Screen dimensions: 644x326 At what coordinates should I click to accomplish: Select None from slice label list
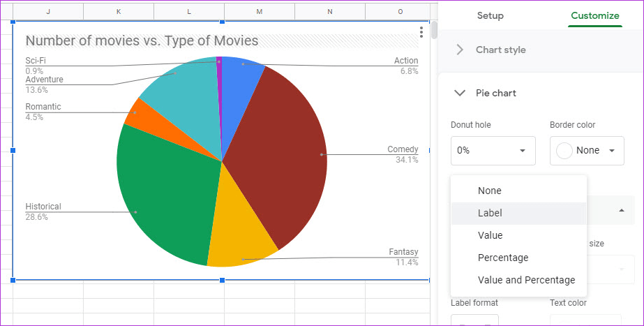coord(490,191)
